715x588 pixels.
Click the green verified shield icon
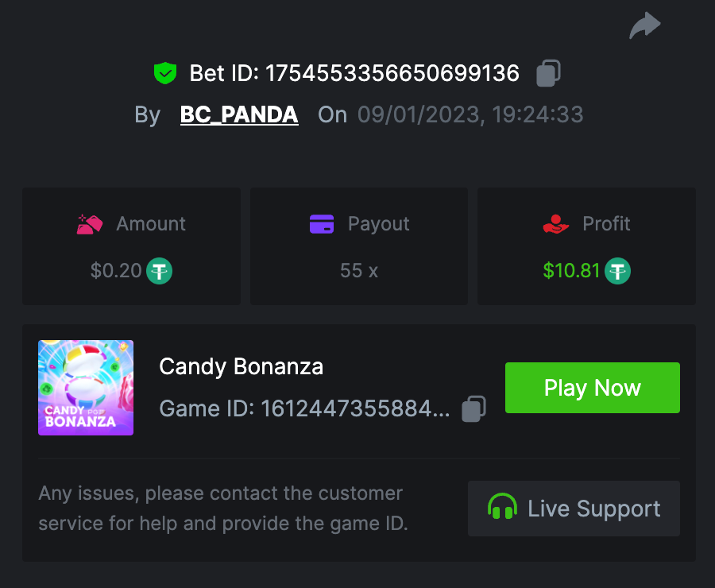click(164, 74)
